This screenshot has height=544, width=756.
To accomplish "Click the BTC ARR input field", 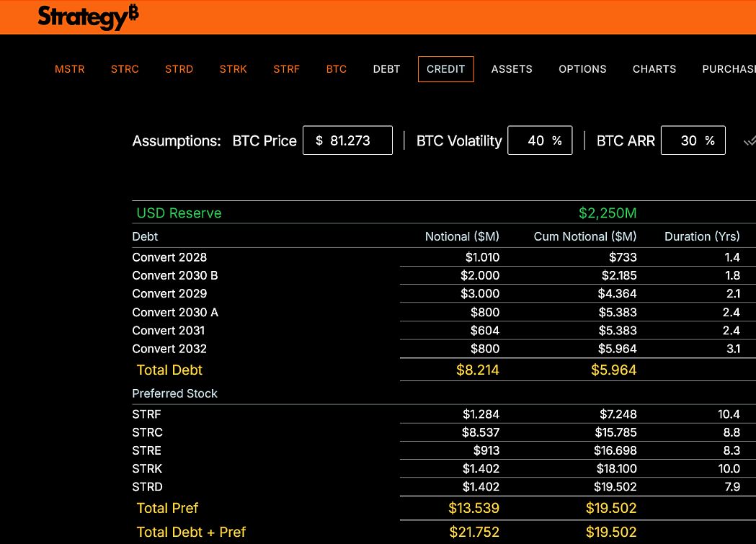I will coord(693,141).
